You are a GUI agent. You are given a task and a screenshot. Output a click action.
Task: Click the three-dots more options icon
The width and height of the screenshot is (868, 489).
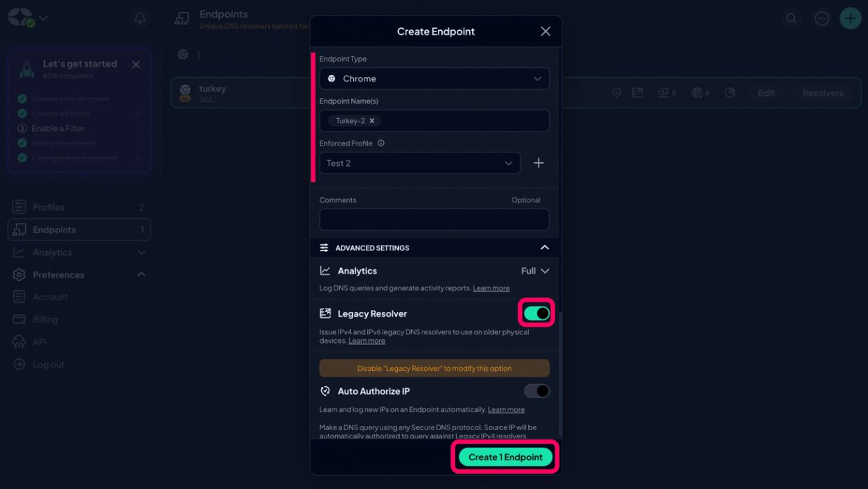pyautogui.click(x=821, y=18)
